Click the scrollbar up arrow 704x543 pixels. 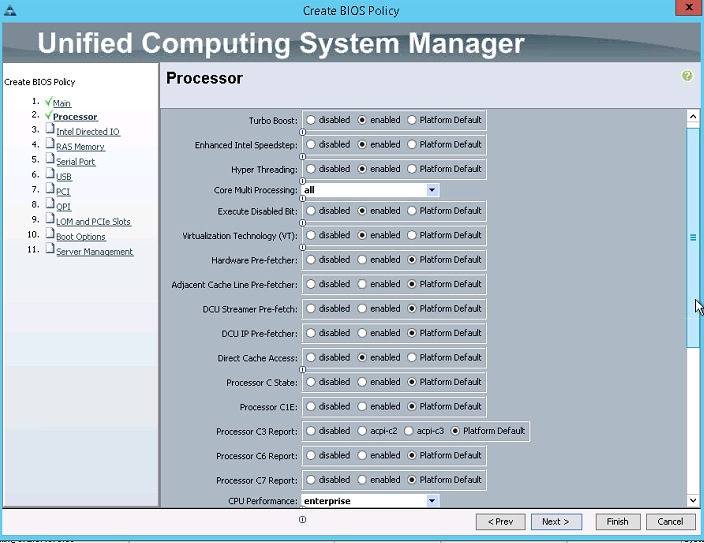[693, 117]
